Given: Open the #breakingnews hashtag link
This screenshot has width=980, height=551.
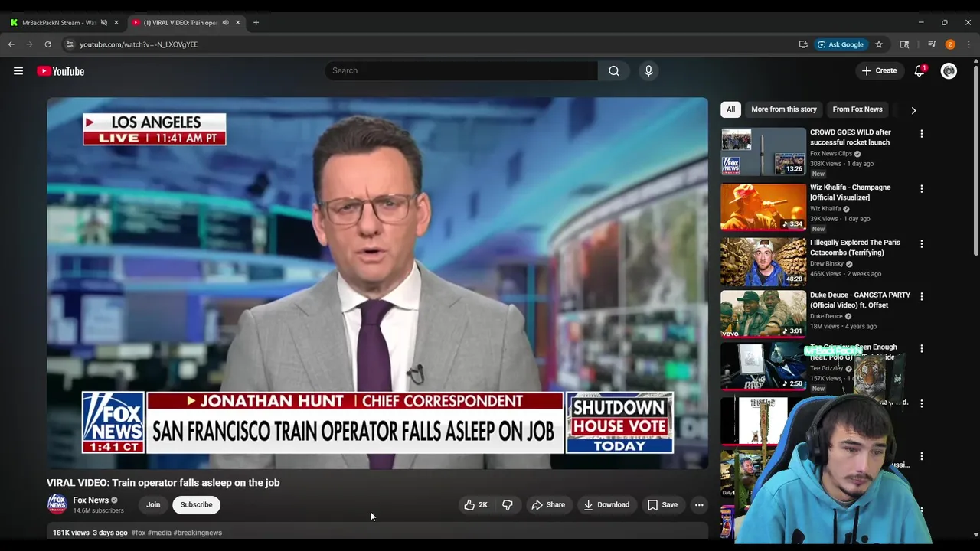Looking at the screenshot, I should [x=198, y=533].
